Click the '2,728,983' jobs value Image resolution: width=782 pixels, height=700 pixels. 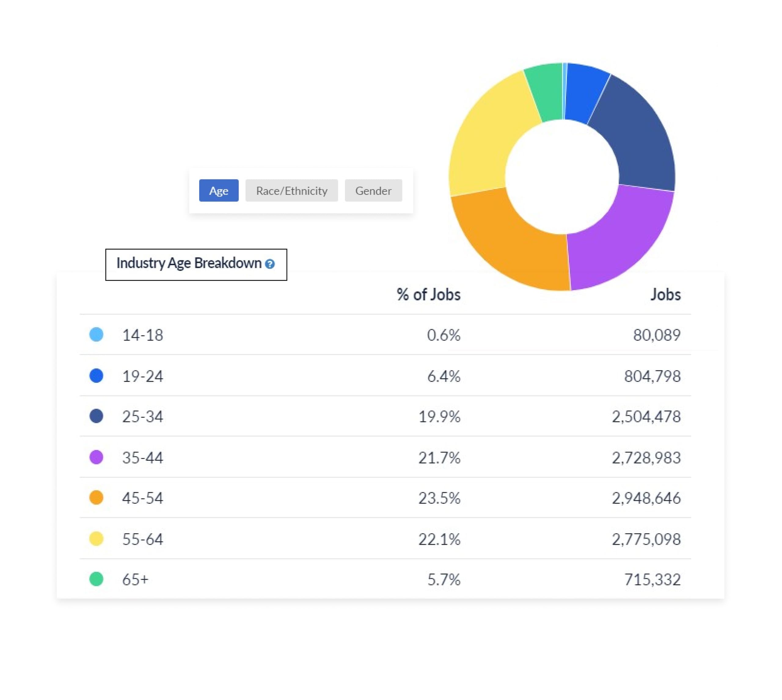(646, 458)
